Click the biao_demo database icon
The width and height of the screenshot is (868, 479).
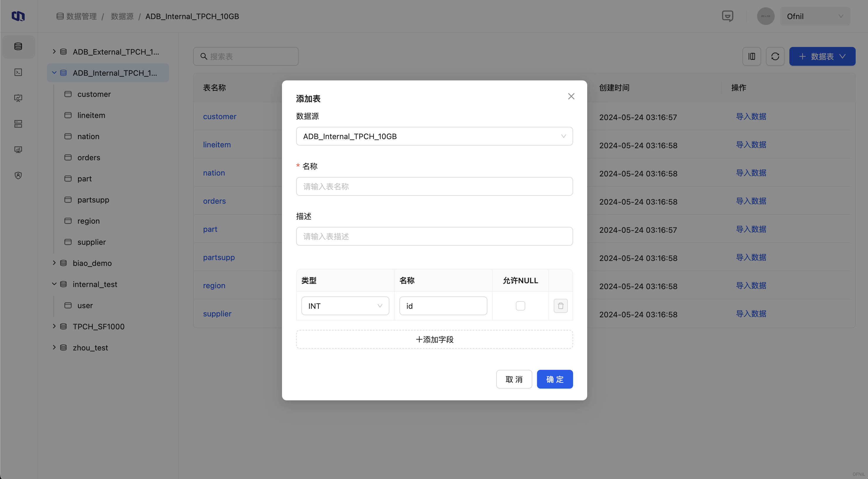click(63, 263)
